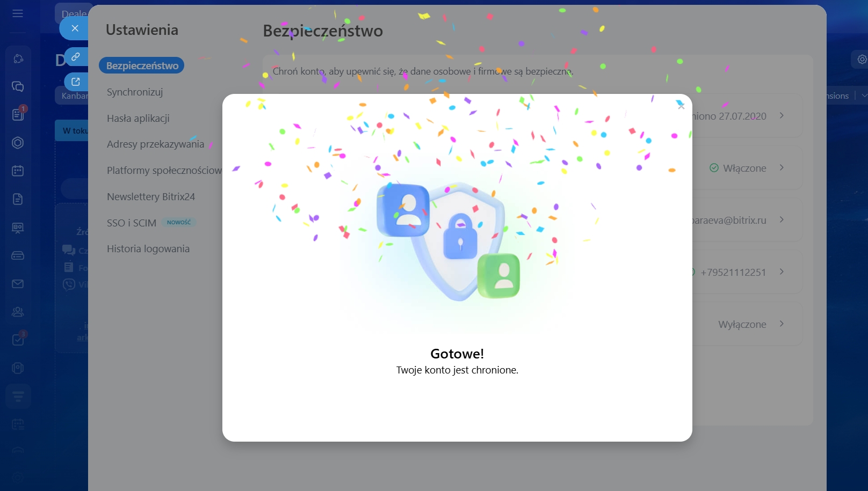The width and height of the screenshot is (868, 491).
Task: Open settings page in new window
Action: tap(76, 82)
